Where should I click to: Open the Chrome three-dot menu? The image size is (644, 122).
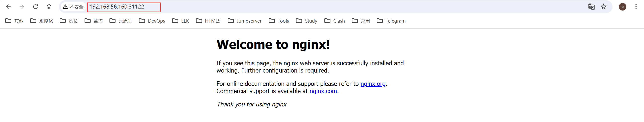coord(636,7)
